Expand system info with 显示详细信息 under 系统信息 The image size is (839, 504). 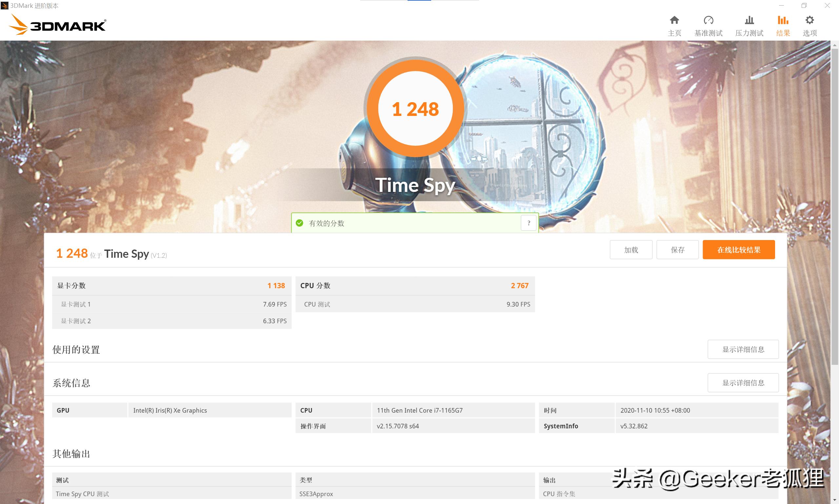tap(743, 383)
